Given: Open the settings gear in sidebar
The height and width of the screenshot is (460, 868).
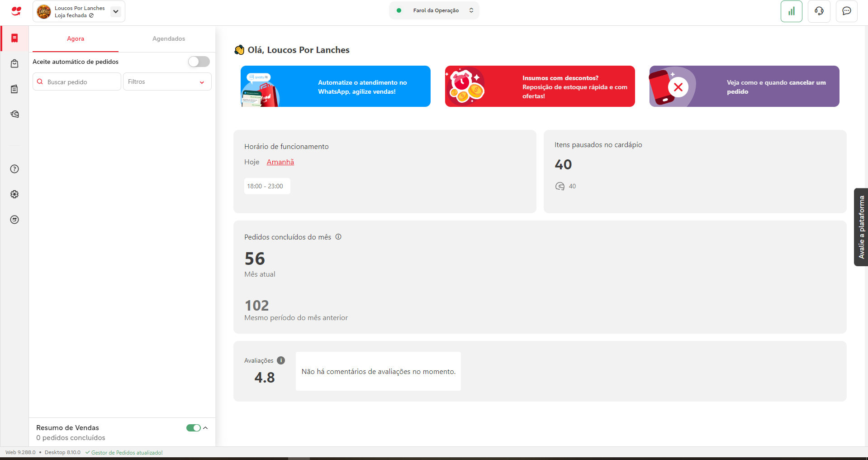Looking at the screenshot, I should click(14, 194).
